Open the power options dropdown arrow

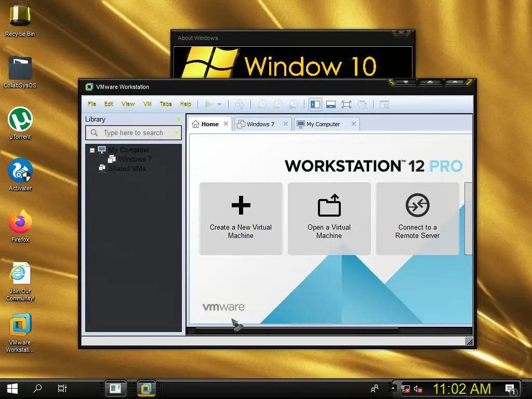220,104
